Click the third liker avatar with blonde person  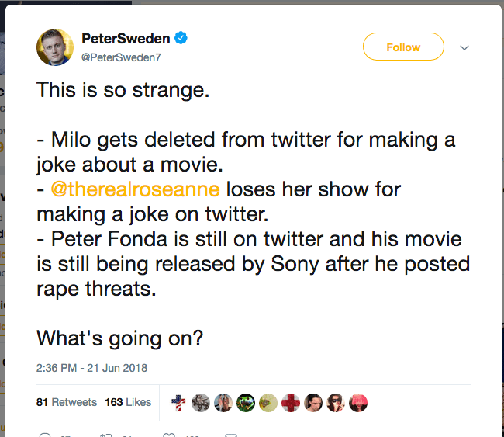click(x=223, y=403)
